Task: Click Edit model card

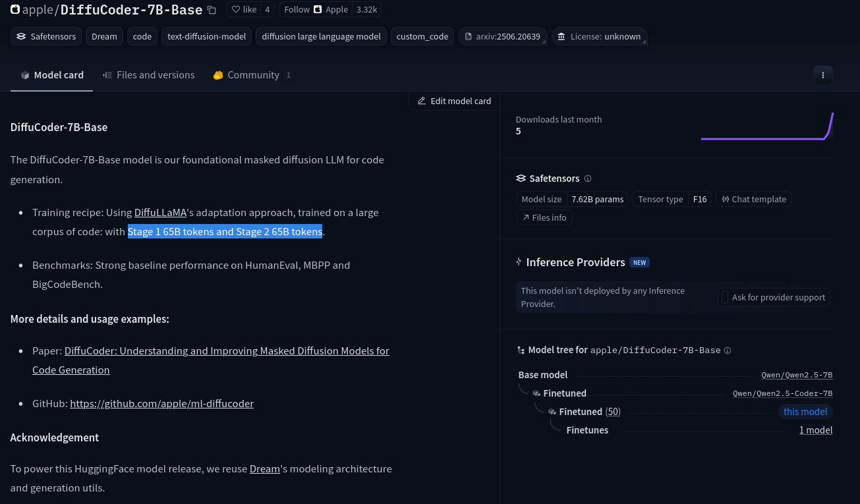Action: 455,101
